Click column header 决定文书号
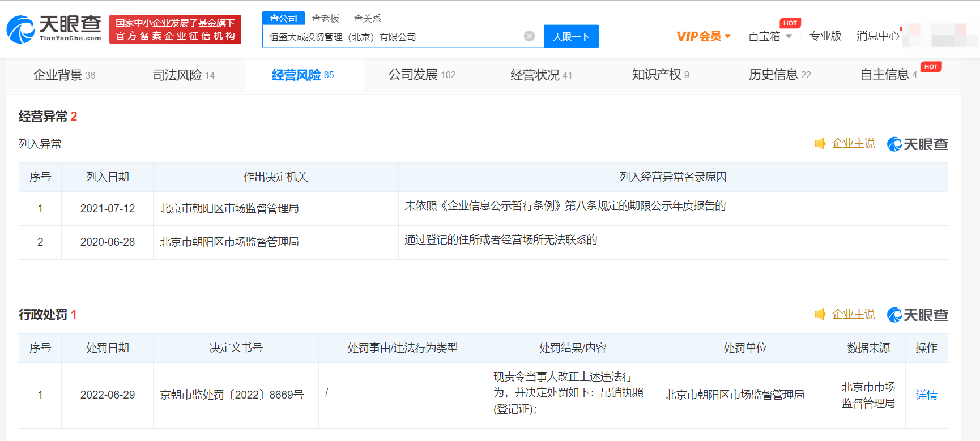The image size is (980, 441). click(236, 348)
